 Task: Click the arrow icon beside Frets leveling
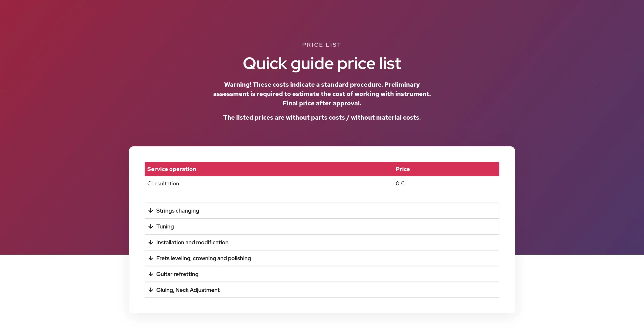pyautogui.click(x=151, y=258)
